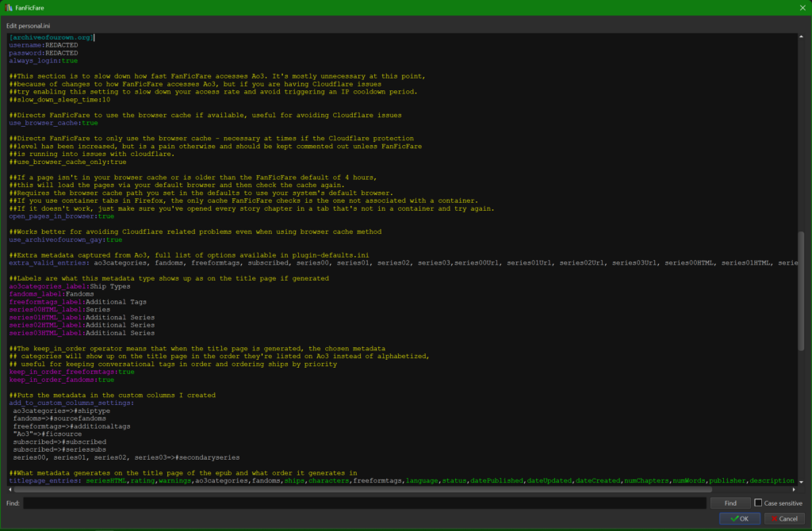The image size is (812, 531).
Task: Click Cancel to discard edits
Action: pyautogui.click(x=783, y=518)
